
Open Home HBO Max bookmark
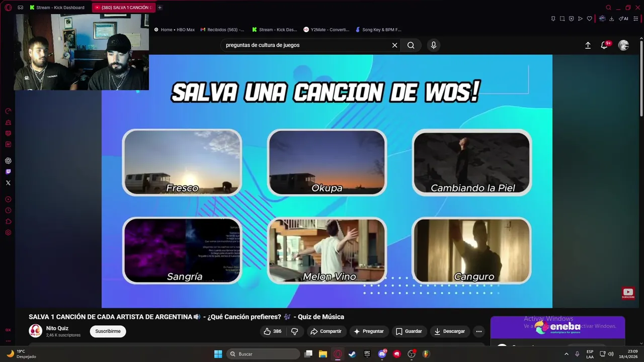coord(174,30)
